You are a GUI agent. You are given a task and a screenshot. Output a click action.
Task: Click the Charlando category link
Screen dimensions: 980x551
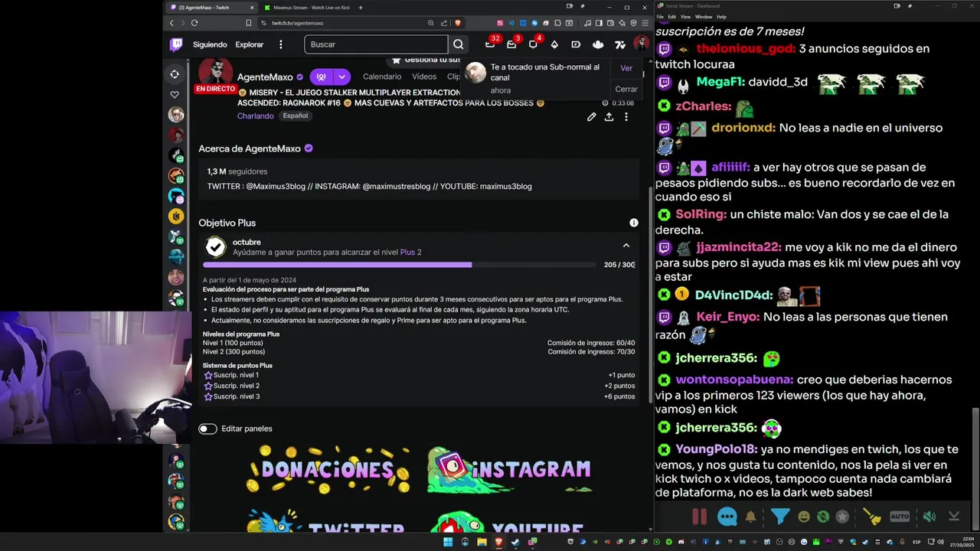coord(255,116)
